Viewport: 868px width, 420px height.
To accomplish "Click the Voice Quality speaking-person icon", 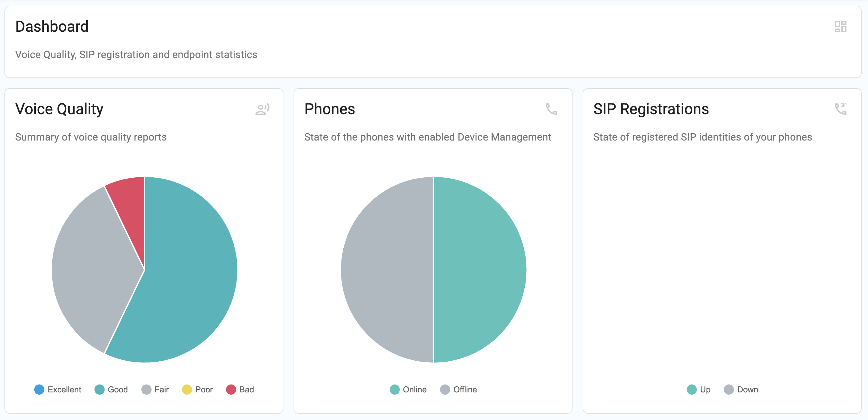I will tap(262, 109).
